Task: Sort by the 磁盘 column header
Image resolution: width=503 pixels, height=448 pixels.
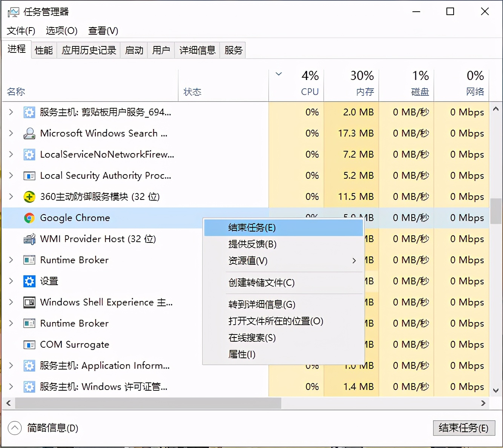Action: tap(406, 85)
